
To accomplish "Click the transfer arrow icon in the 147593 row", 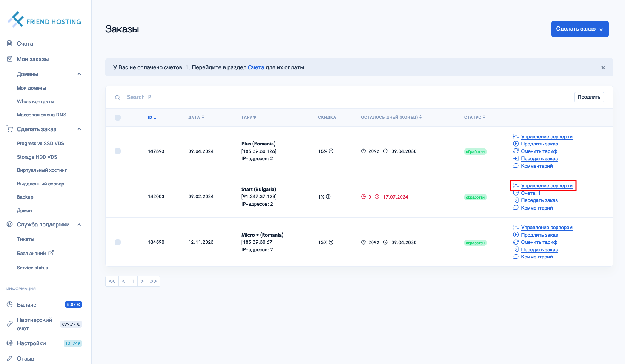I will click(x=516, y=158).
